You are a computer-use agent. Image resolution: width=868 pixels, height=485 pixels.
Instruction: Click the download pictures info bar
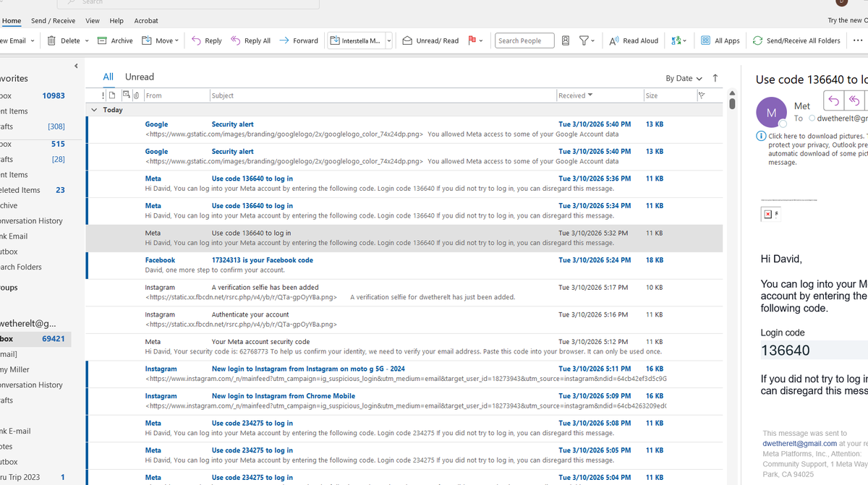(x=812, y=149)
